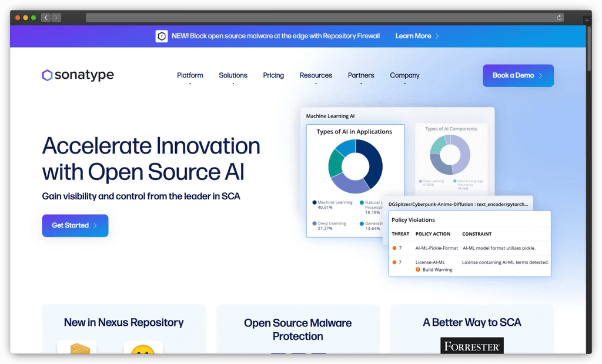Click the Get Started button
Image resolution: width=602 pixels, height=364 pixels.
coord(75,225)
